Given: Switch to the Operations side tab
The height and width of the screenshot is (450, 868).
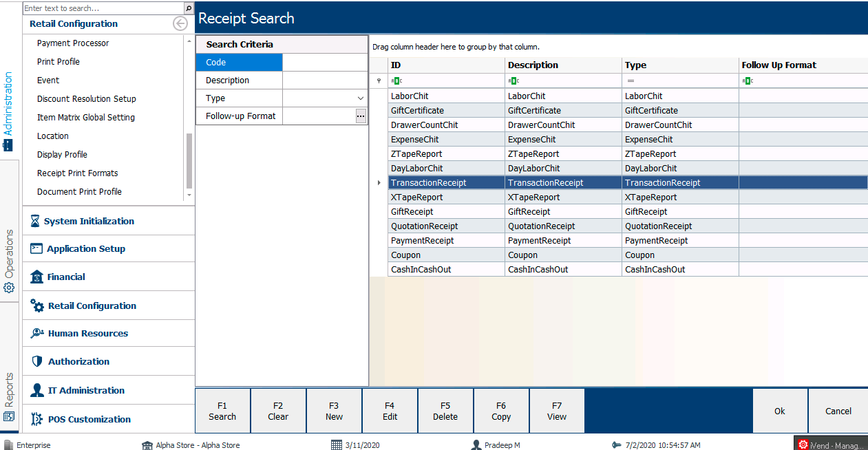Looking at the screenshot, I should click(x=9, y=261).
